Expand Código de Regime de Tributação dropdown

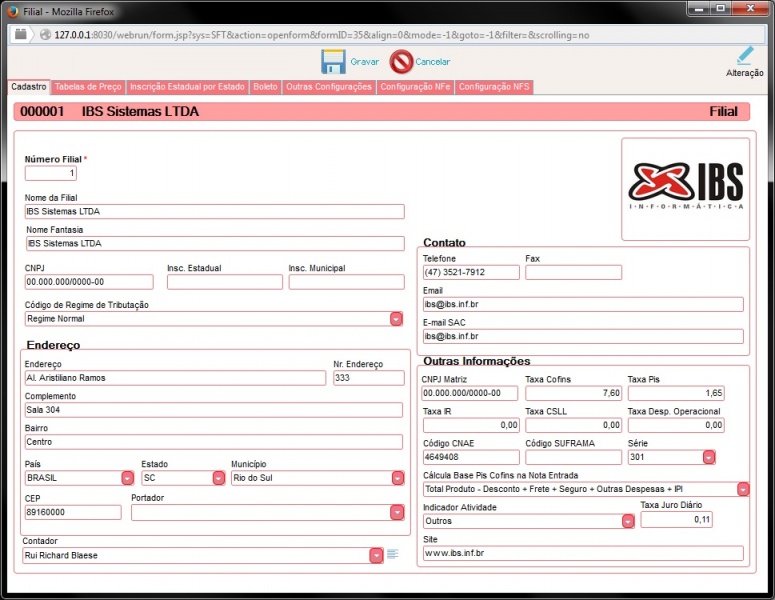click(x=396, y=319)
